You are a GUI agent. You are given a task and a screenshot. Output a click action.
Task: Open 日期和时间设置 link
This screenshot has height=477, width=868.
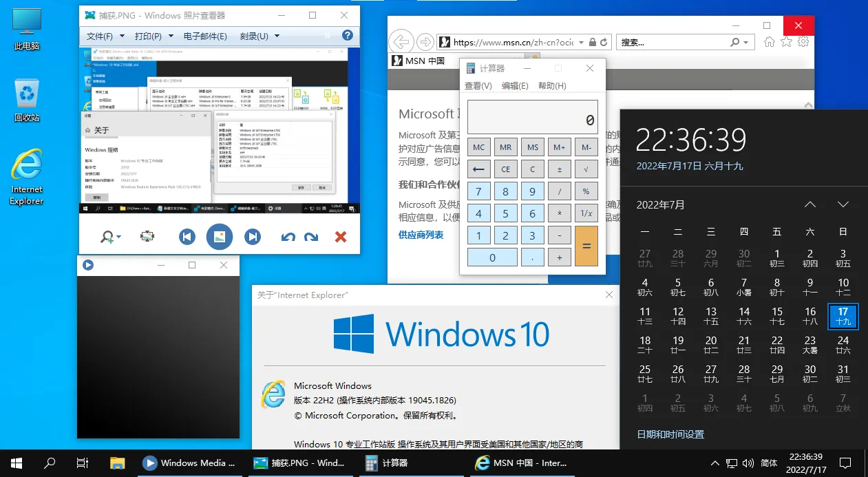click(670, 434)
